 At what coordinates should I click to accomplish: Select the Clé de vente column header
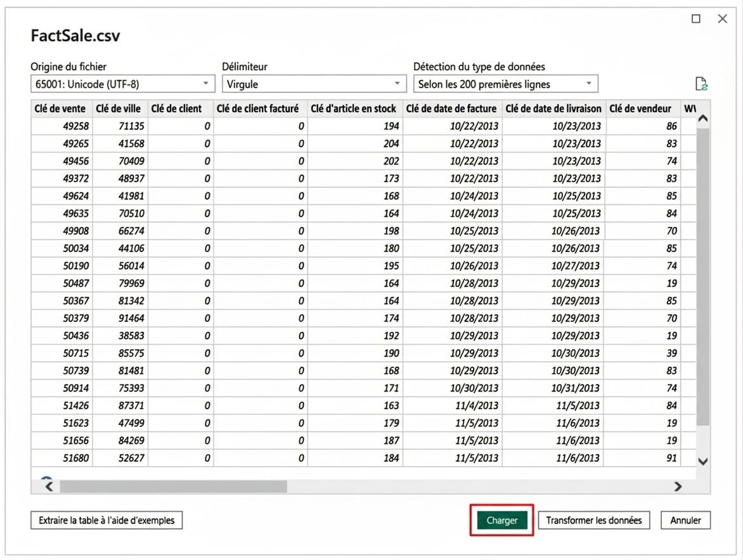pos(60,108)
